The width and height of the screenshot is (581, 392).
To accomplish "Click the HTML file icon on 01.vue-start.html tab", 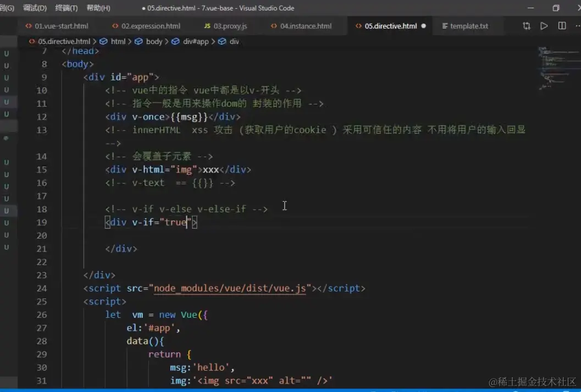I will click(29, 26).
